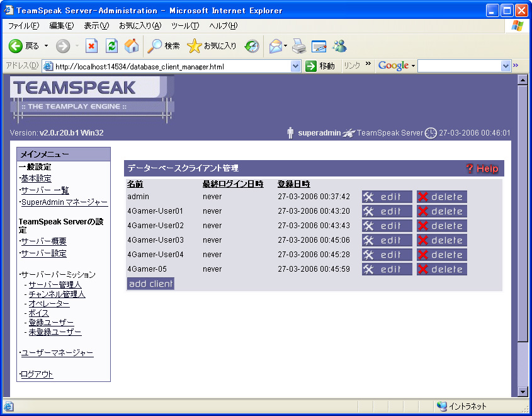Open the History toolbar icon
Viewport: 532px width, 416px height.
[x=252, y=46]
